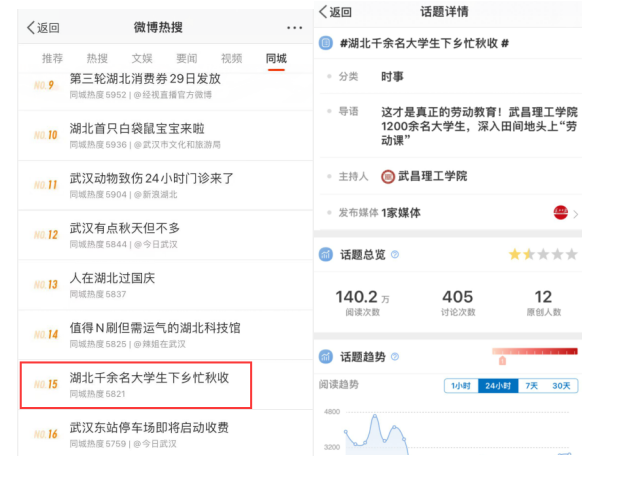Tap the 武昌理工学院 host avatar icon
Viewport: 625px width, 496px height.
coord(388,177)
